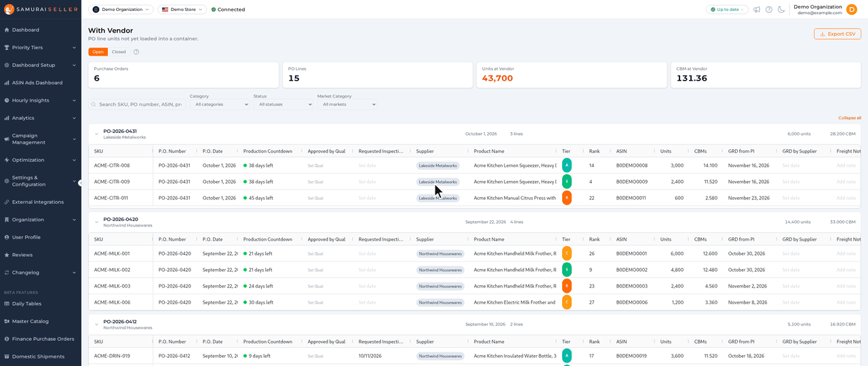
Task: Open the announcements megaphone icon
Action: tap(757, 9)
